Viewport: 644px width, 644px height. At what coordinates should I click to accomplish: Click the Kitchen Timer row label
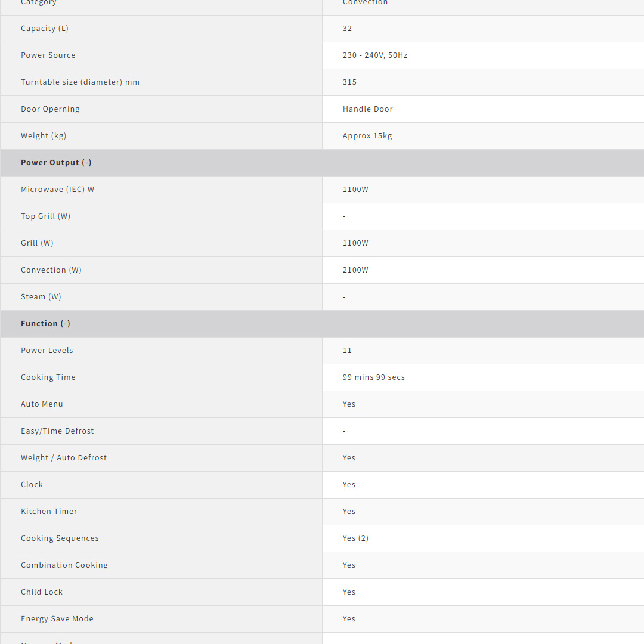[x=49, y=512]
